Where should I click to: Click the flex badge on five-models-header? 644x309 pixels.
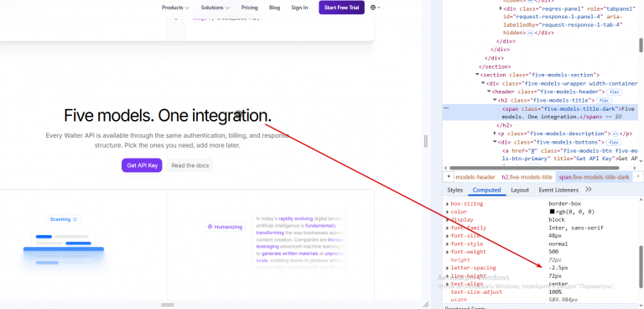pyautogui.click(x=615, y=92)
